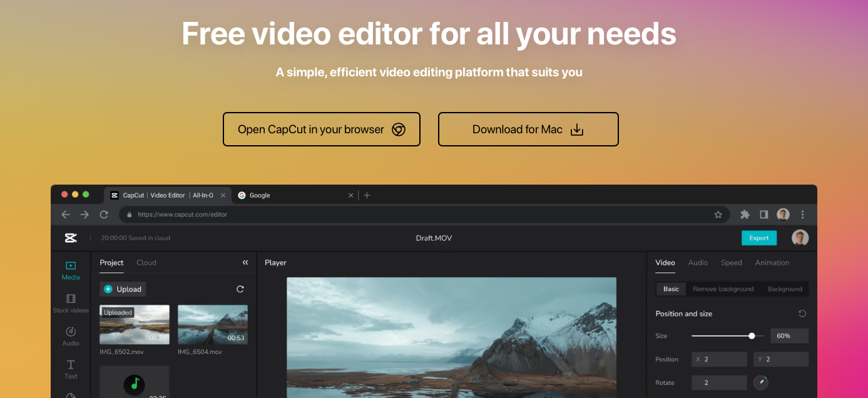Viewport: 868px width, 398px height.
Task: Select the IMG_6502.mov thumbnail
Action: (135, 324)
